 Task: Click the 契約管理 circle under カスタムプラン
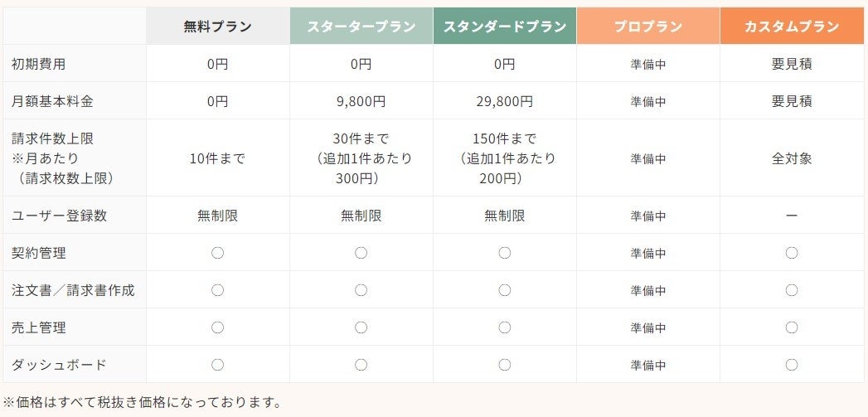click(791, 253)
